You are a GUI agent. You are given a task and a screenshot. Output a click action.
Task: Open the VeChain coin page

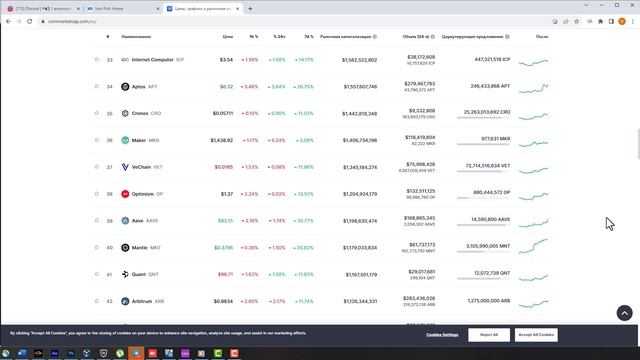pos(141,167)
